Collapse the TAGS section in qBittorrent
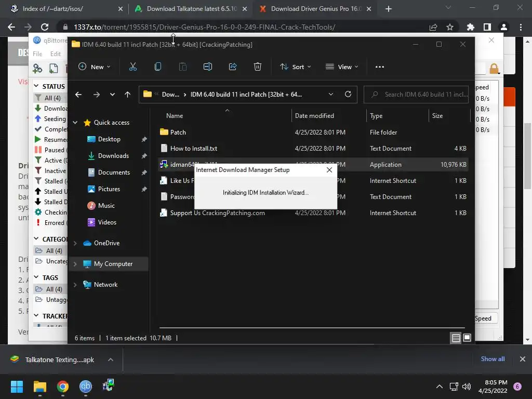 pyautogui.click(x=36, y=277)
